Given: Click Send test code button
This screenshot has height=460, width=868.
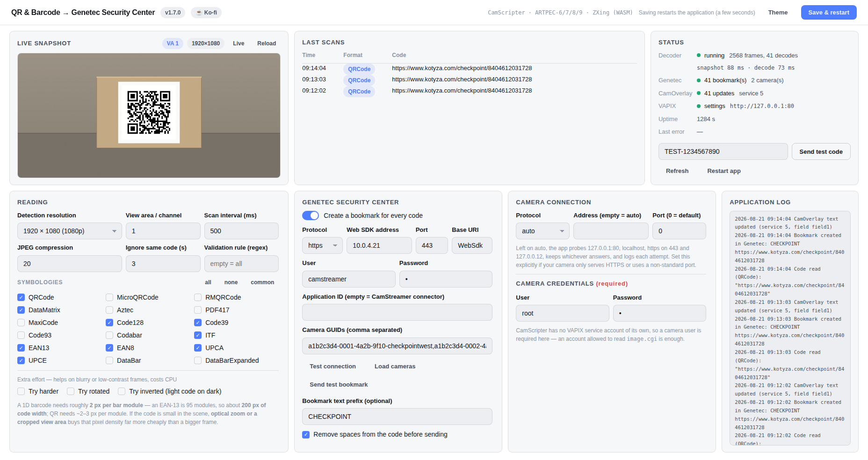Looking at the screenshot, I should point(821,151).
